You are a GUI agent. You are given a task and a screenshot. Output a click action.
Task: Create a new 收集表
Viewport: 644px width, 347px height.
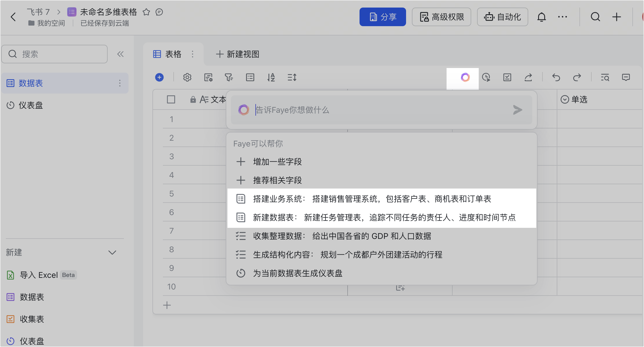click(x=25, y=319)
